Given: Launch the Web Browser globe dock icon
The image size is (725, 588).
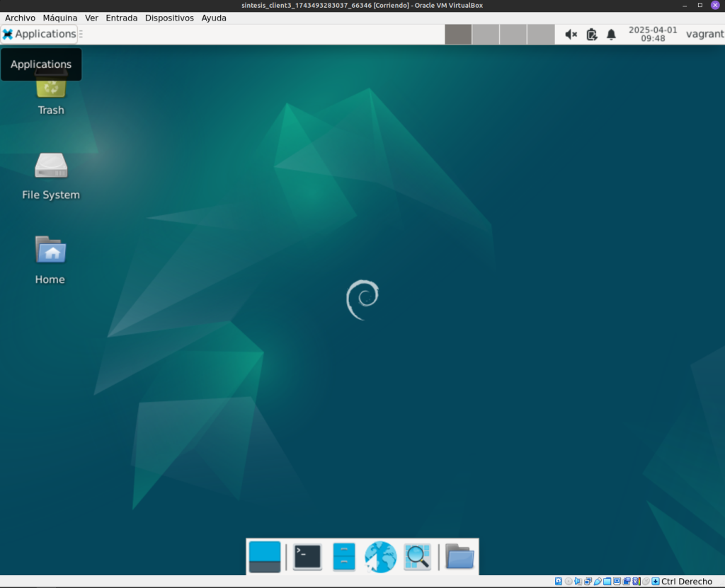Looking at the screenshot, I should click(380, 557).
